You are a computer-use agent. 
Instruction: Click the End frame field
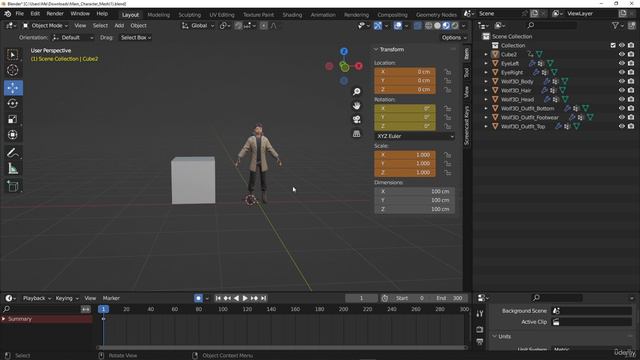pos(450,298)
